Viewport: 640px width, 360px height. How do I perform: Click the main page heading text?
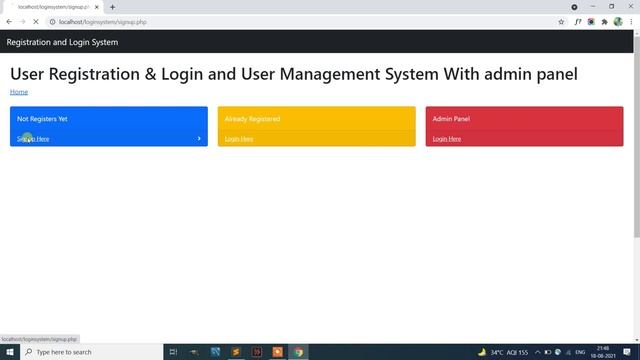[293, 74]
